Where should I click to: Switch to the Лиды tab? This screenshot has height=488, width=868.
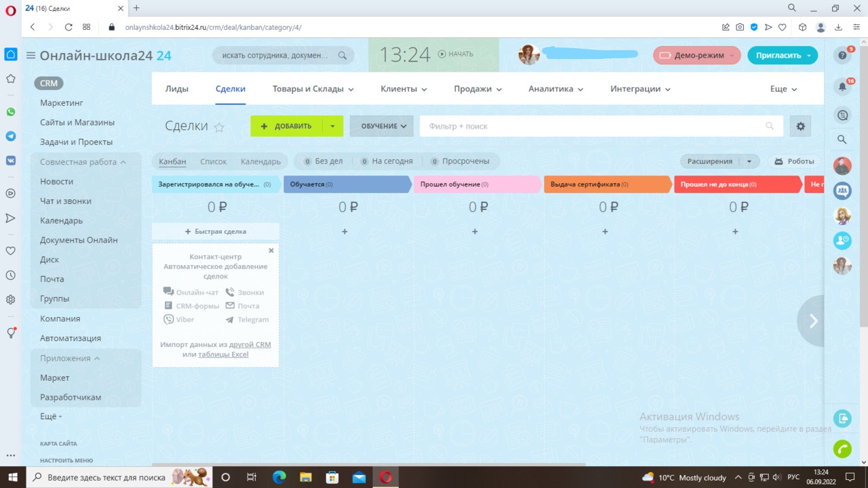pyautogui.click(x=177, y=89)
